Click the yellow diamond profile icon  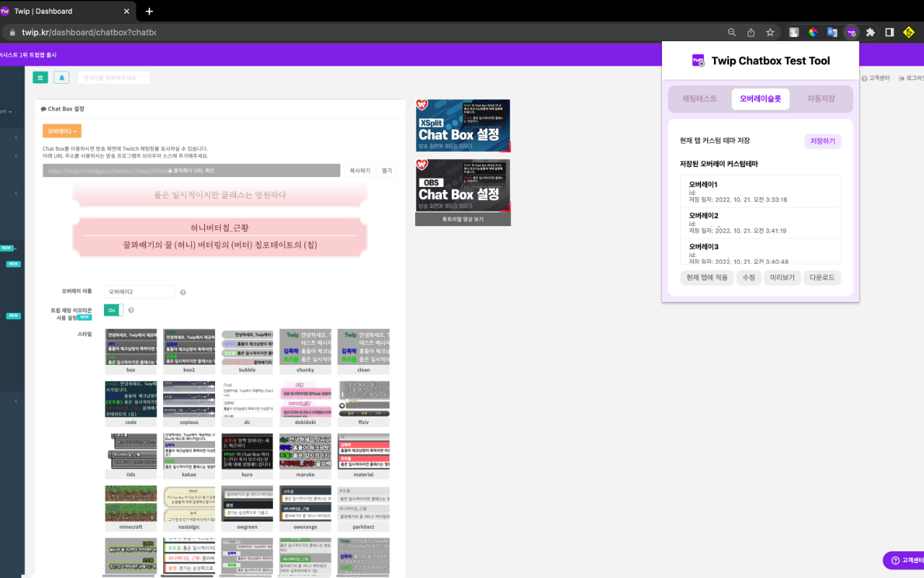pos(909,33)
